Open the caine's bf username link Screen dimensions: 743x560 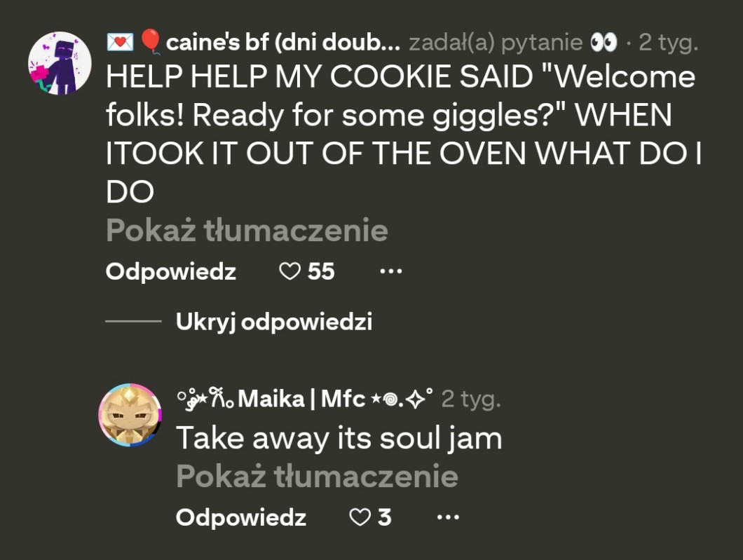(283, 43)
